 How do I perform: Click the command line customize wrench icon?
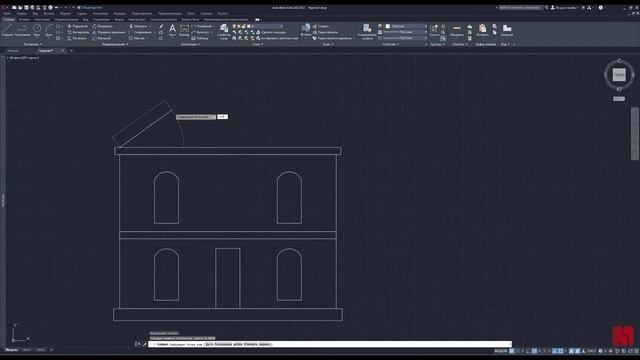click(x=144, y=344)
